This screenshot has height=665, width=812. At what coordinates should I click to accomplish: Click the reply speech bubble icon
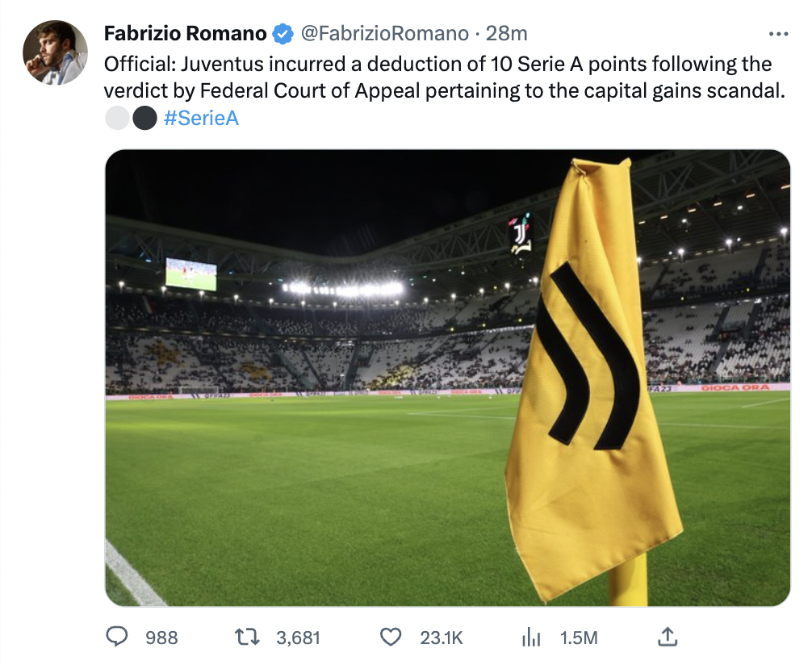pos(118,638)
